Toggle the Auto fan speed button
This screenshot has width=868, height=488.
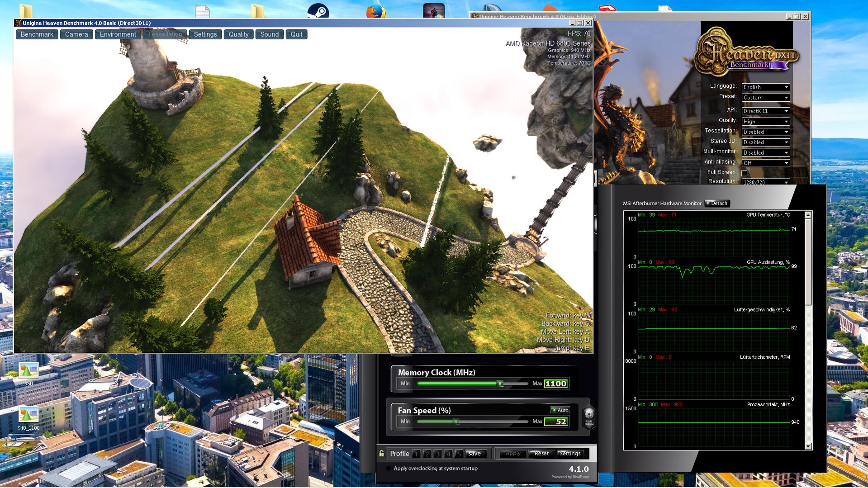click(x=560, y=410)
